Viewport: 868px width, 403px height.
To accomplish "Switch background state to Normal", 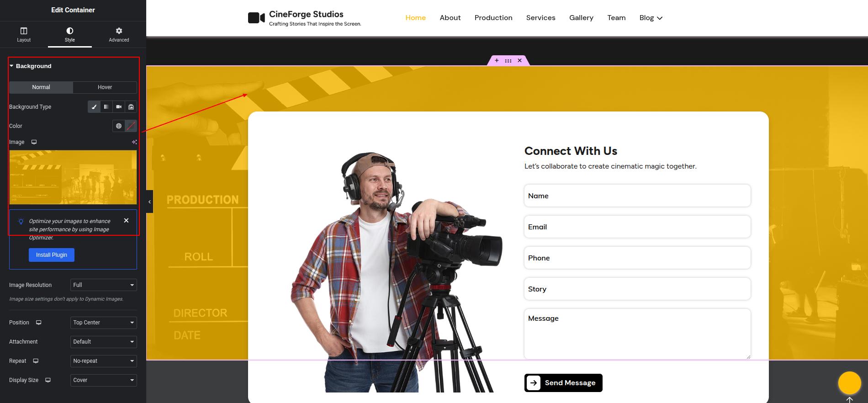I will pyautogui.click(x=41, y=87).
